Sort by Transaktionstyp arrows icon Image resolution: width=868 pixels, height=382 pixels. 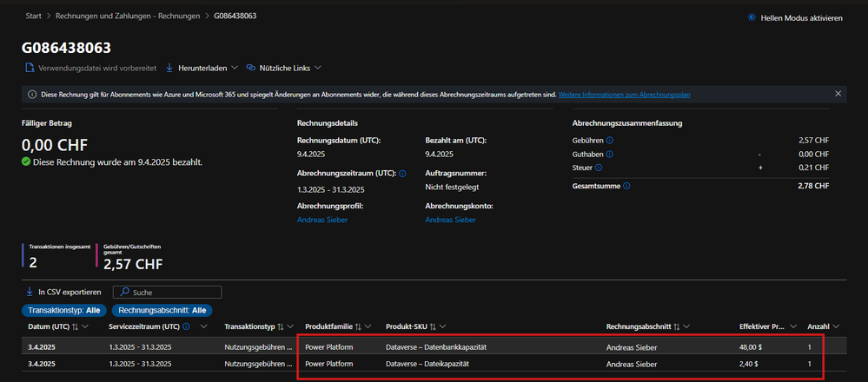281,326
